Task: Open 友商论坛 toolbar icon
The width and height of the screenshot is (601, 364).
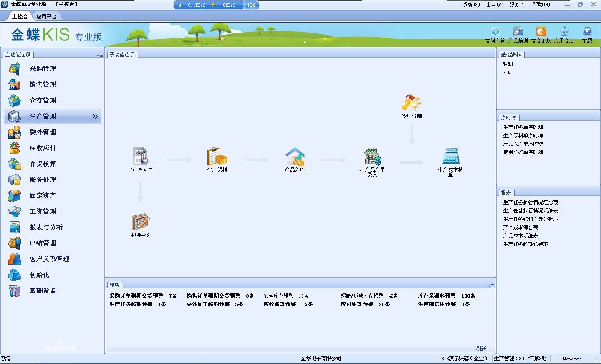Action: (541, 32)
